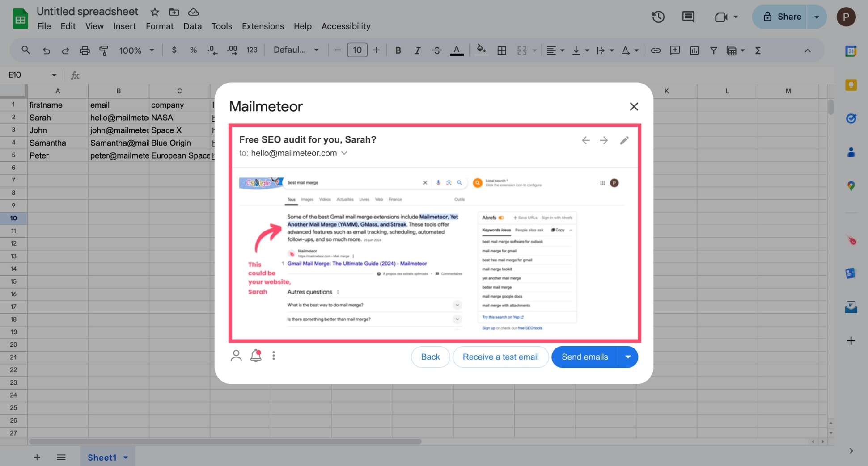Click the notification bell in Mailmeteor
Image resolution: width=868 pixels, height=466 pixels.
256,356
